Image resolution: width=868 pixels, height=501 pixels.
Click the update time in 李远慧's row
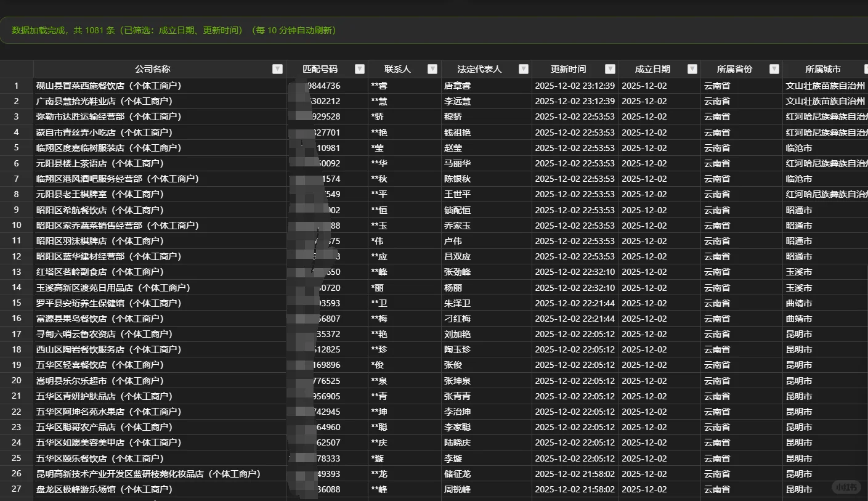[575, 101]
